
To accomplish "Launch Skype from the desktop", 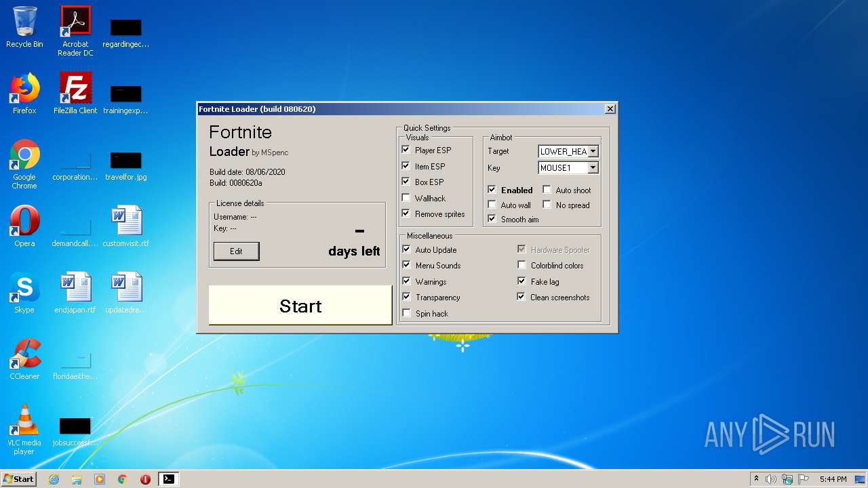I will 24,293.
